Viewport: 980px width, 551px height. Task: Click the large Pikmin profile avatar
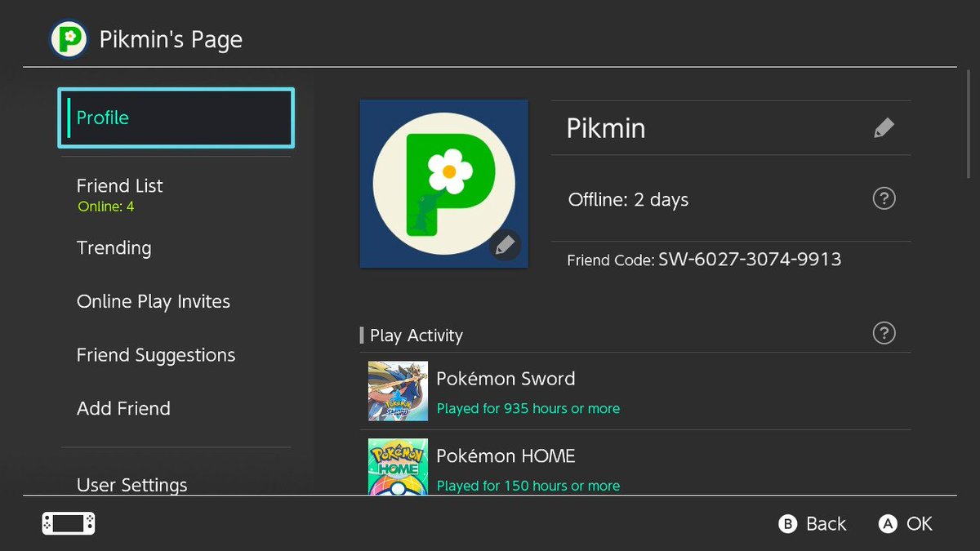coord(443,184)
